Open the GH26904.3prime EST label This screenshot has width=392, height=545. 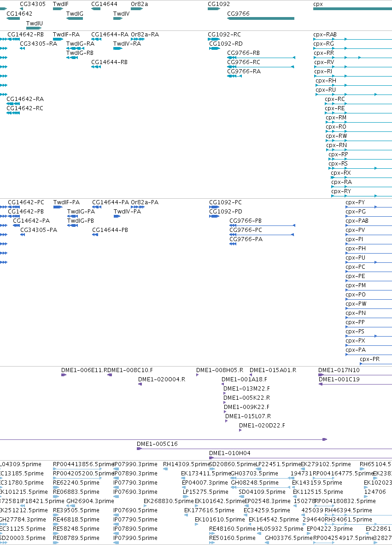[90, 501]
